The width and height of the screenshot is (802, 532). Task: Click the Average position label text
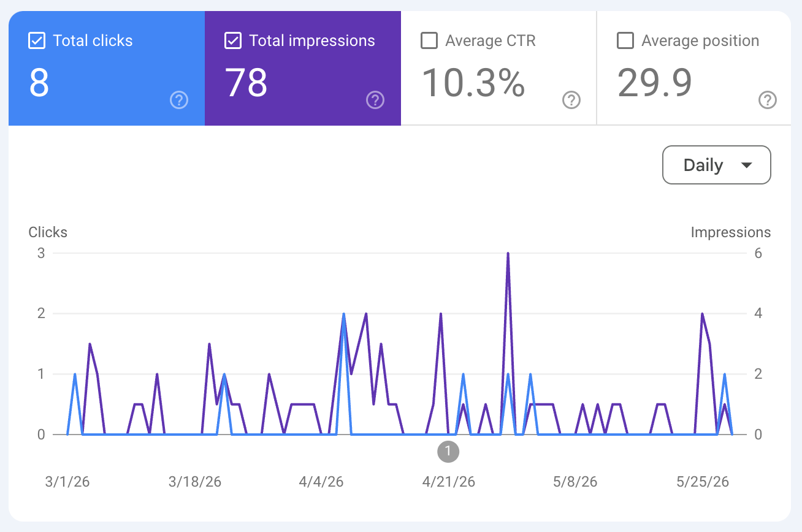tap(700, 41)
